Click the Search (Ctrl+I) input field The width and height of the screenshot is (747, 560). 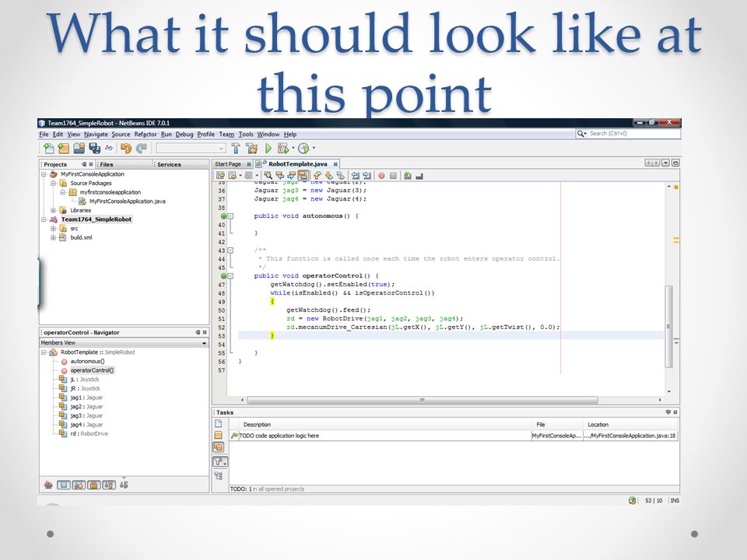click(x=629, y=134)
